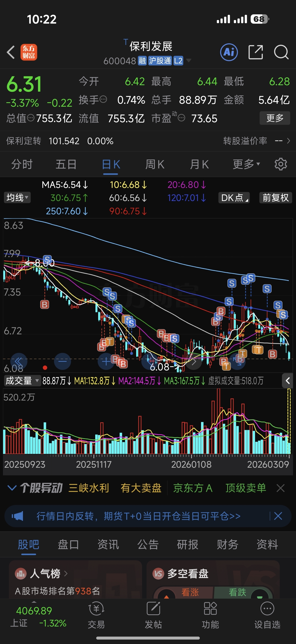The width and height of the screenshot is (296, 644).
Task: Switch to 月K chart tab
Action: pos(199,164)
